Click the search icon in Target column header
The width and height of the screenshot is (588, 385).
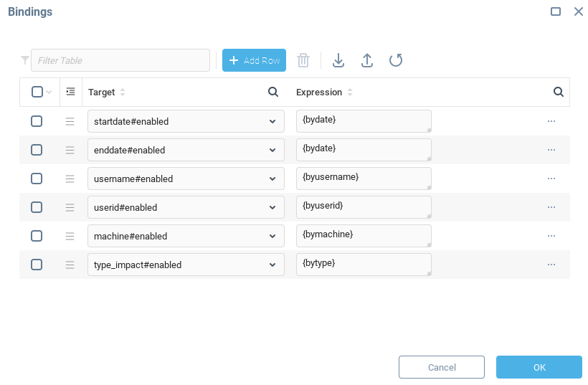click(x=272, y=92)
